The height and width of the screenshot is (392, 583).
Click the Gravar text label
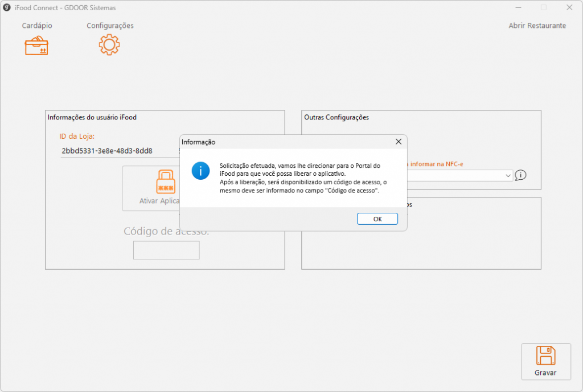point(545,373)
